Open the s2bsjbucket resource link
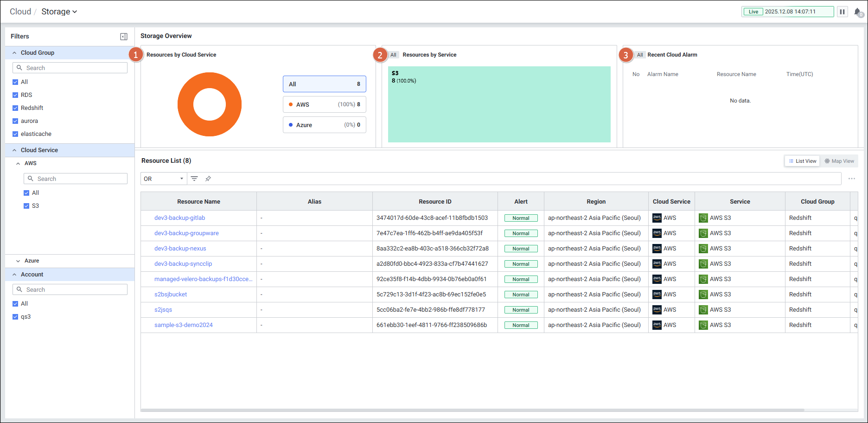 (171, 295)
